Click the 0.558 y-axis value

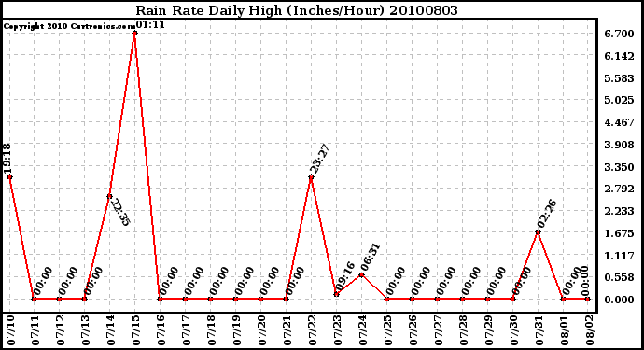tap(620, 278)
